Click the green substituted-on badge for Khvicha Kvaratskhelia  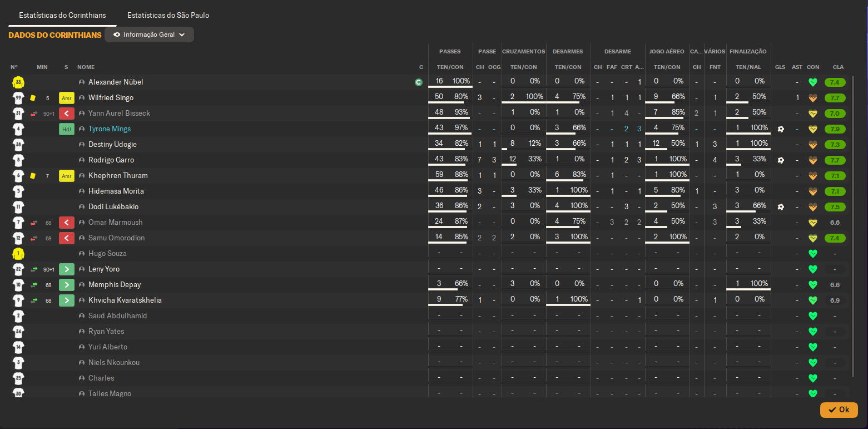click(67, 300)
